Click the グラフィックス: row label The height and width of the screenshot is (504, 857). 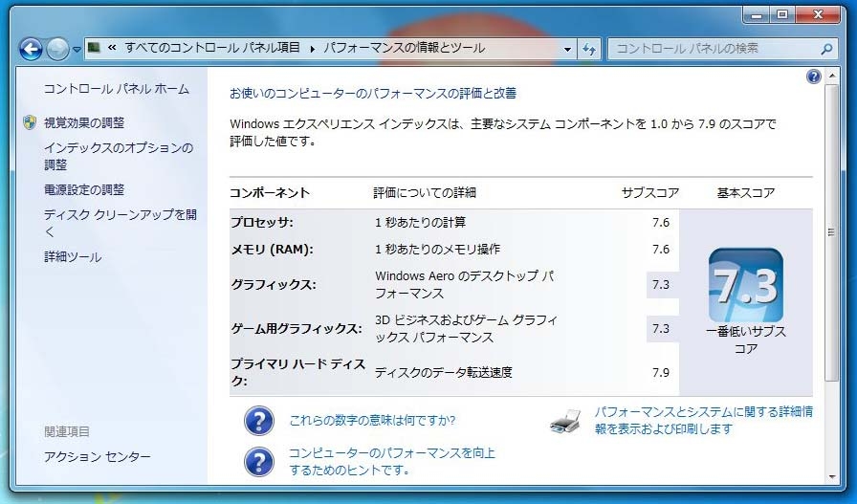(274, 285)
